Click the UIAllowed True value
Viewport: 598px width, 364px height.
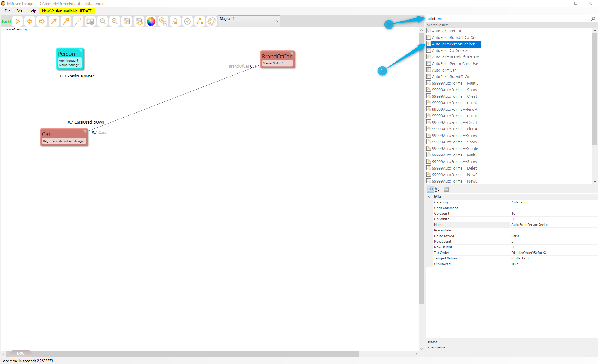[515, 264]
